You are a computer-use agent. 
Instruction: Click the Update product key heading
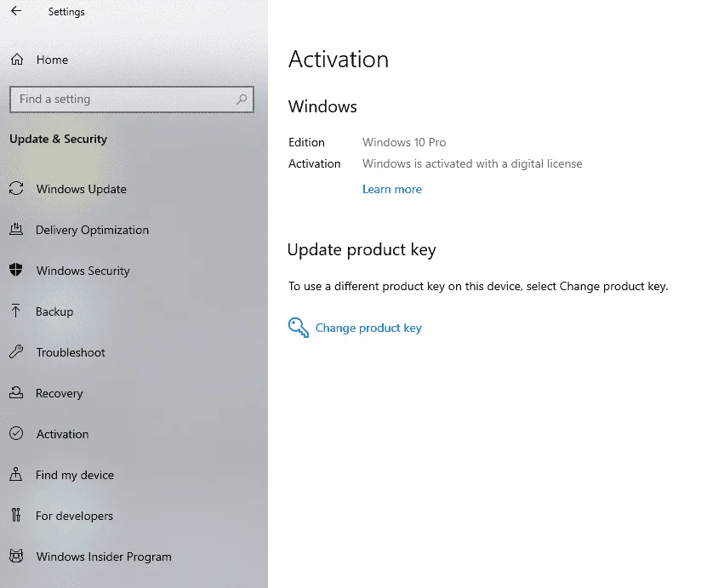coord(362,249)
